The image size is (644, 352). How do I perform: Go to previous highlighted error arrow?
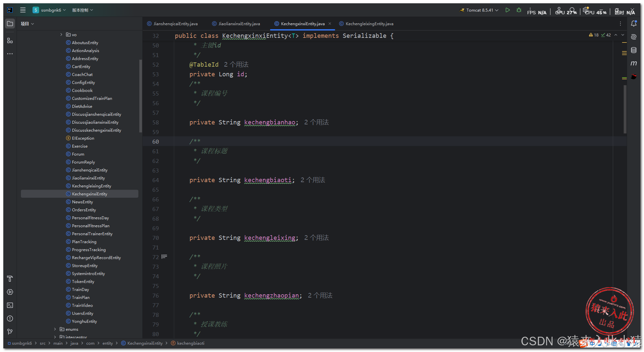tap(616, 35)
